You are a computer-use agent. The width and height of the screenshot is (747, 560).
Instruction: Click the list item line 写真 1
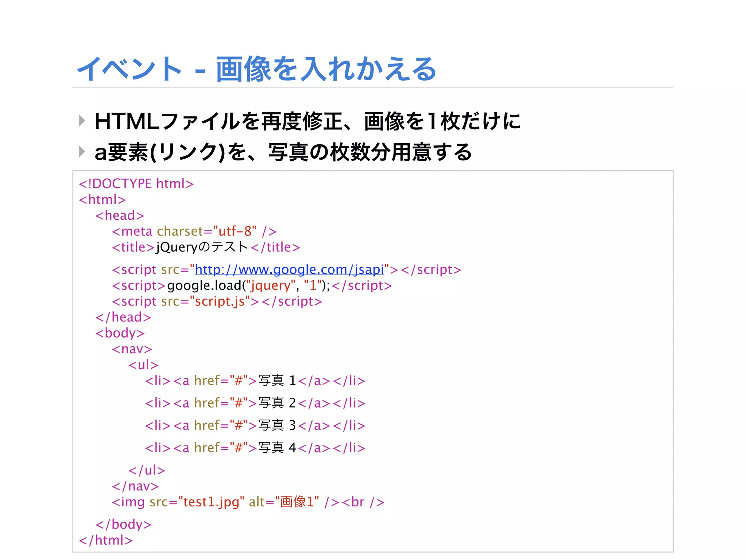click(x=255, y=381)
